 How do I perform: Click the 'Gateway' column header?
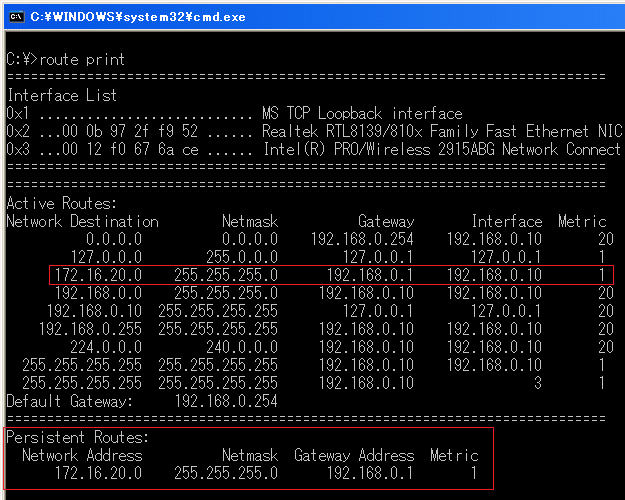pyautogui.click(x=386, y=221)
